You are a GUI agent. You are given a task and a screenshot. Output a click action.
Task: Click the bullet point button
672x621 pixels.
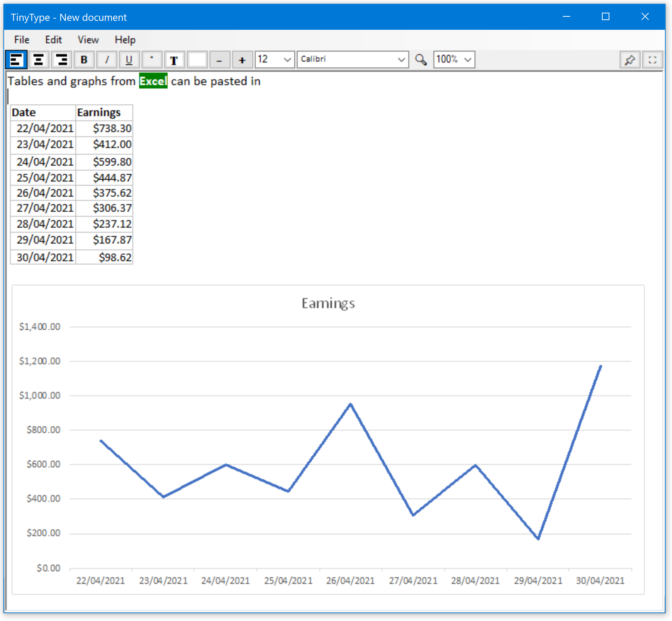click(152, 60)
